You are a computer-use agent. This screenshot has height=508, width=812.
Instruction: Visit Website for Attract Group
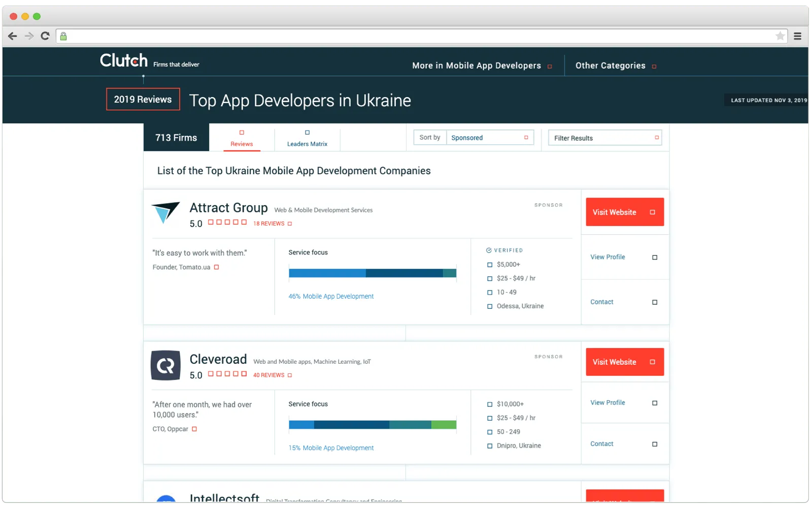(625, 212)
